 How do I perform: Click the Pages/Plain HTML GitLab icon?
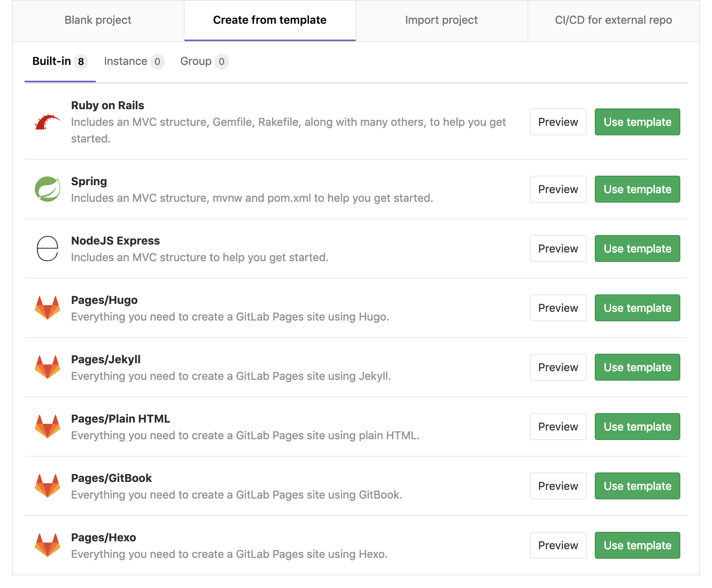coord(47,427)
